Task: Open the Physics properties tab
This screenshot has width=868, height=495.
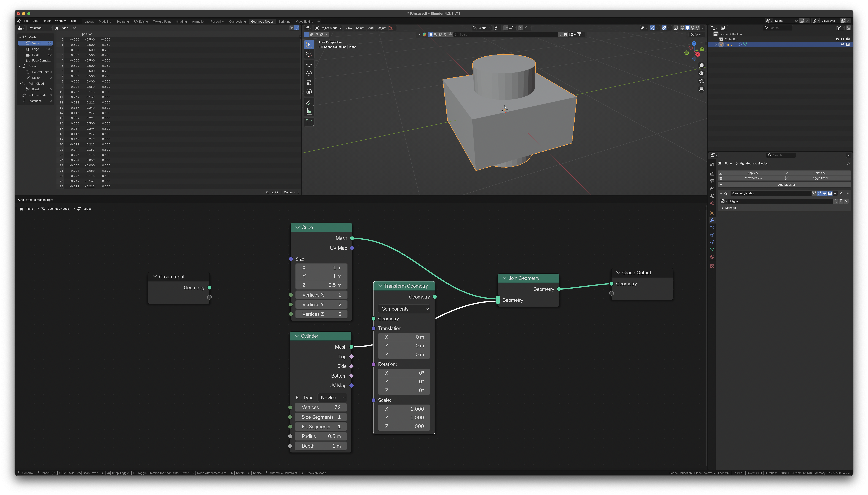Action: (x=712, y=235)
